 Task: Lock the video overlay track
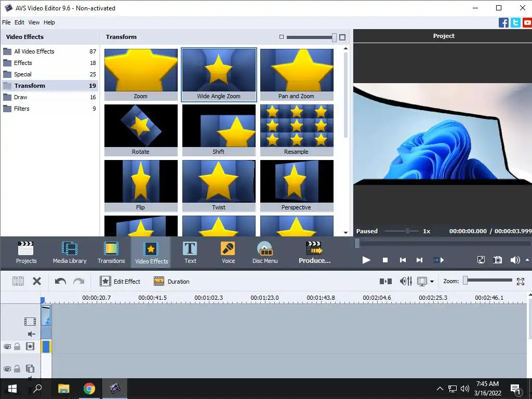tap(17, 368)
